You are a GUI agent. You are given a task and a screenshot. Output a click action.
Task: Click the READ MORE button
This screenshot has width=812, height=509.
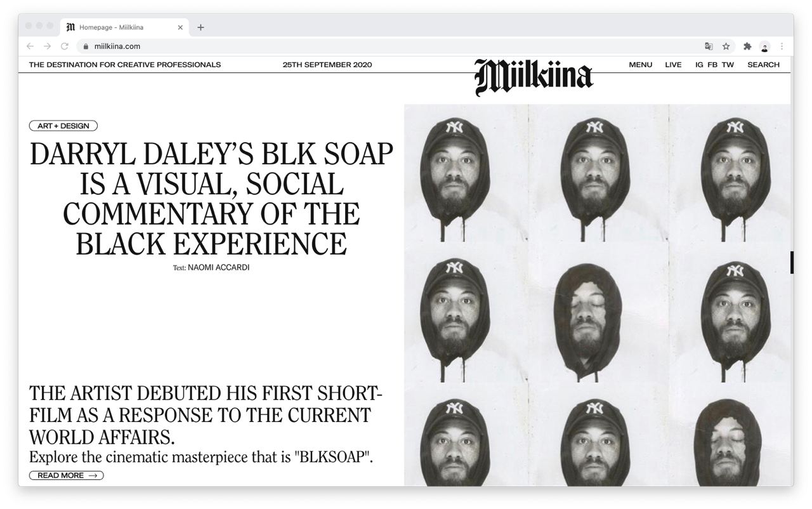pyautogui.click(x=66, y=475)
